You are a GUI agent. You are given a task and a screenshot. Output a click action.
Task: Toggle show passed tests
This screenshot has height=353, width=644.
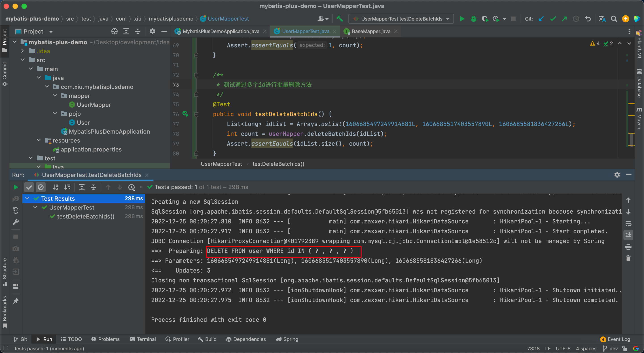click(29, 187)
